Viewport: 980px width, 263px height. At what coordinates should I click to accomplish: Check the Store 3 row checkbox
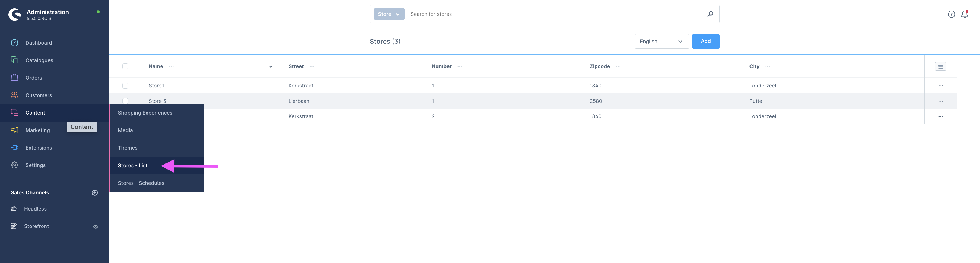tap(126, 101)
